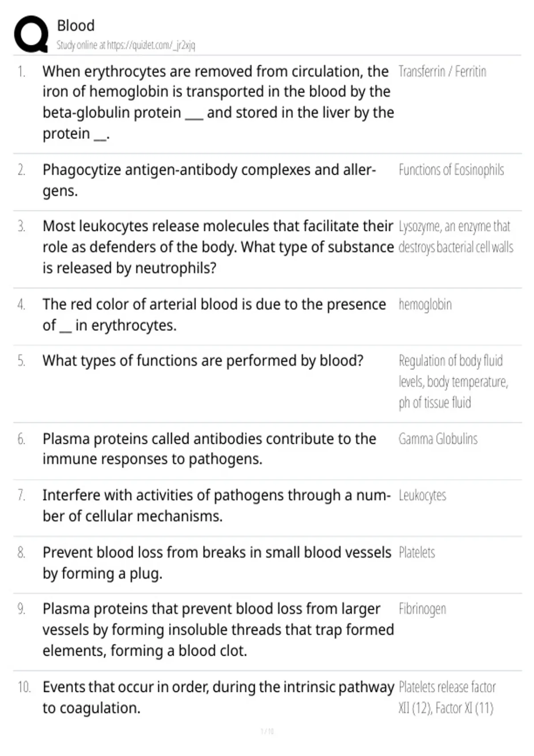Screen dimensions: 534x756
Task: Select the Fibrinogen answer
Action: tap(422, 609)
